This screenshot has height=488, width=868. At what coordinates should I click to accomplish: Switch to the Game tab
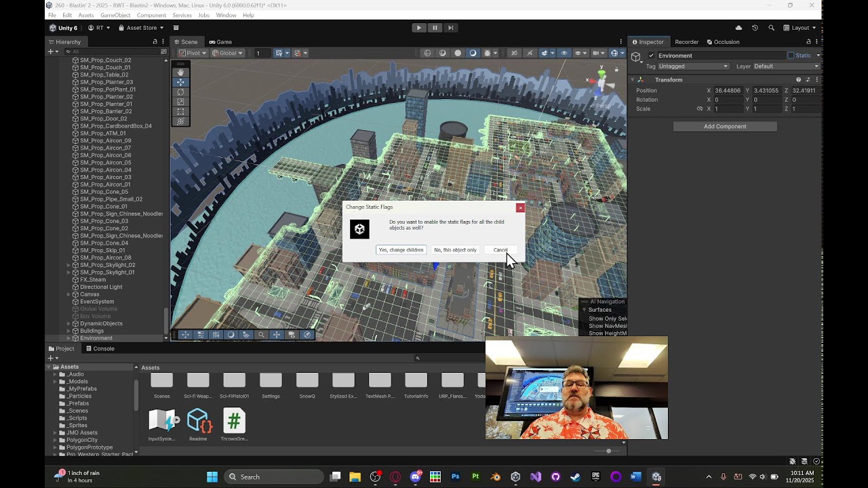click(220, 42)
